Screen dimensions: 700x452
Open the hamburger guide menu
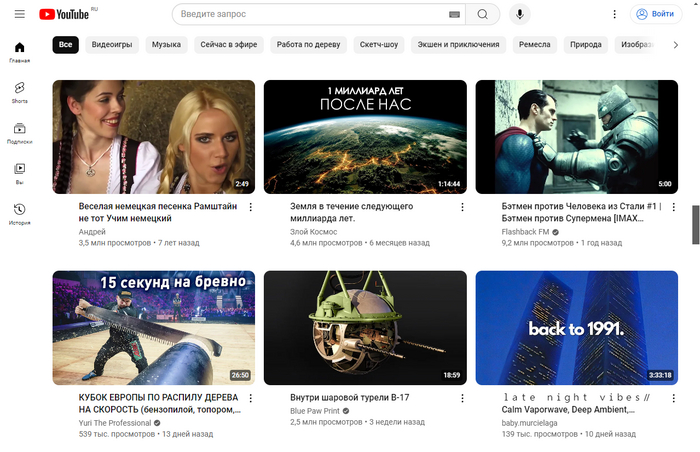(20, 14)
